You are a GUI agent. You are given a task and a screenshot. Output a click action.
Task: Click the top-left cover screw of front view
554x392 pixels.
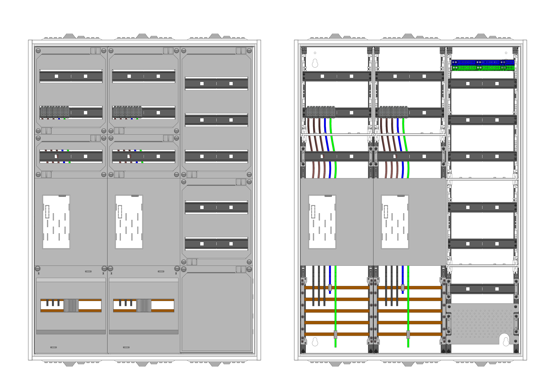[38, 51]
